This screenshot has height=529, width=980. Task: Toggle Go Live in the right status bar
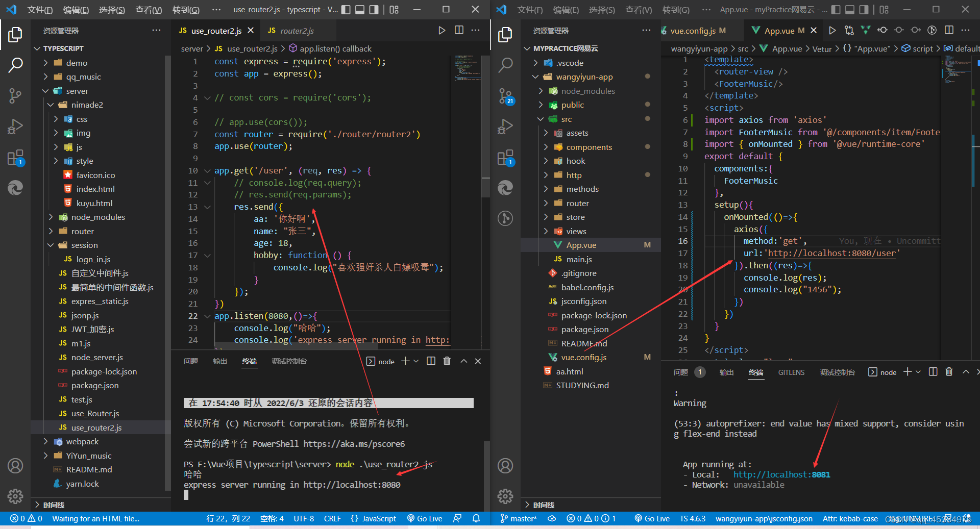(652, 518)
